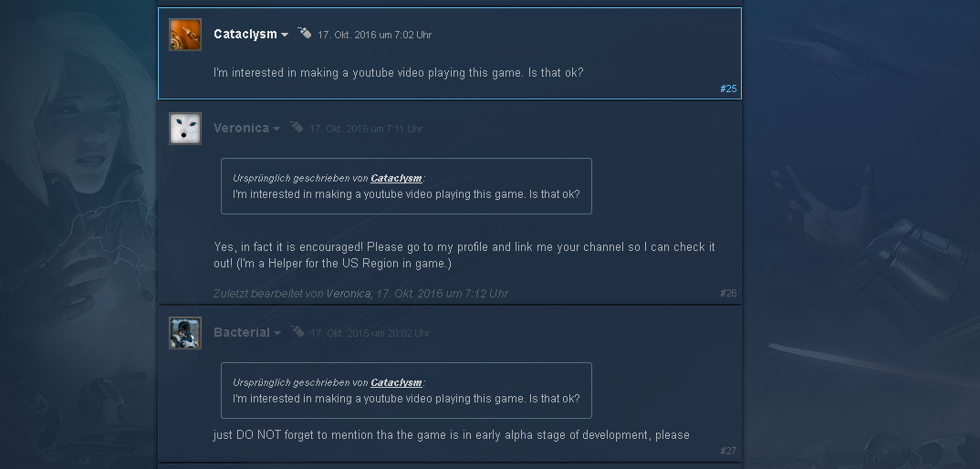This screenshot has width=980, height=469.
Task: Click the 7:02 Uhr timestamp on Cataclysm's post
Action: 374,35
